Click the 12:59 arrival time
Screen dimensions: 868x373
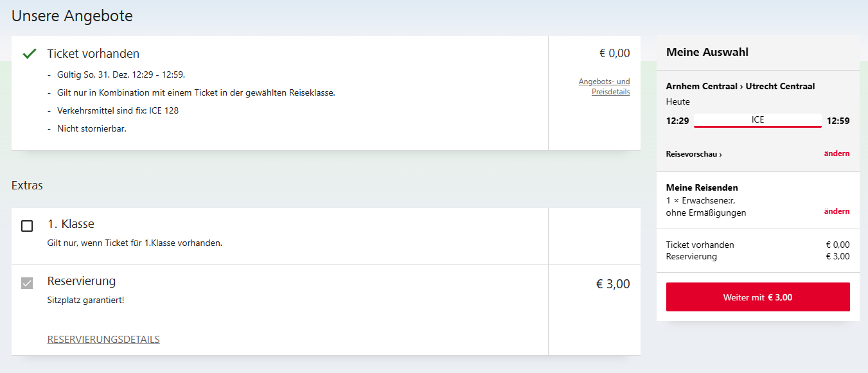coord(838,121)
